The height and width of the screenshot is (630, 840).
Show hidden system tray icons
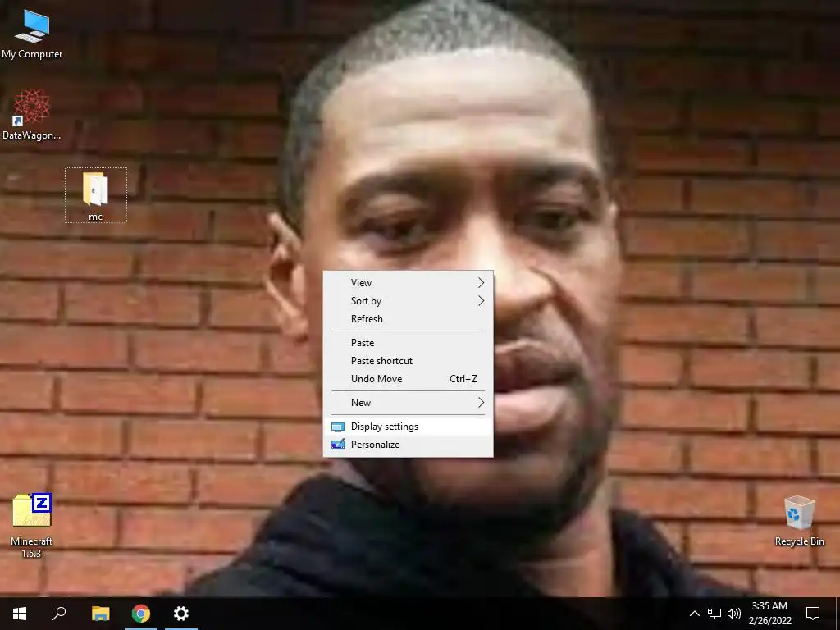point(694,614)
